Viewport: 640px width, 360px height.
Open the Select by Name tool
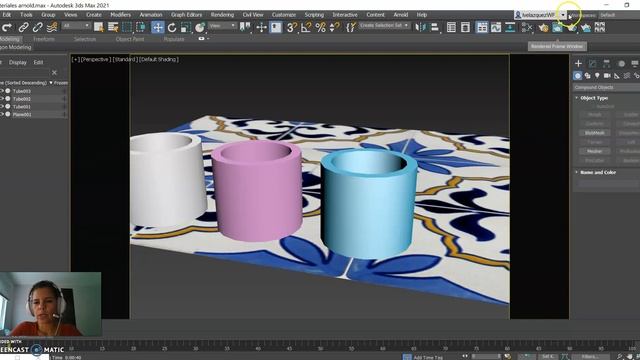[x=113, y=27]
